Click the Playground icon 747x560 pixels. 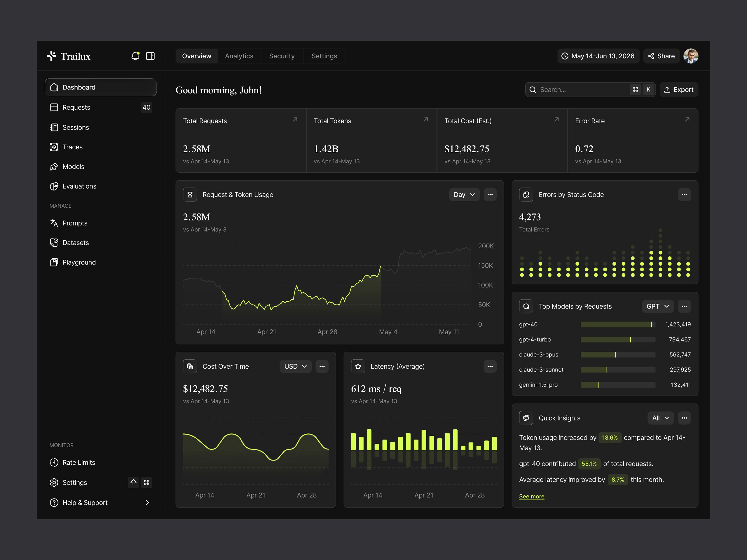pyautogui.click(x=54, y=262)
